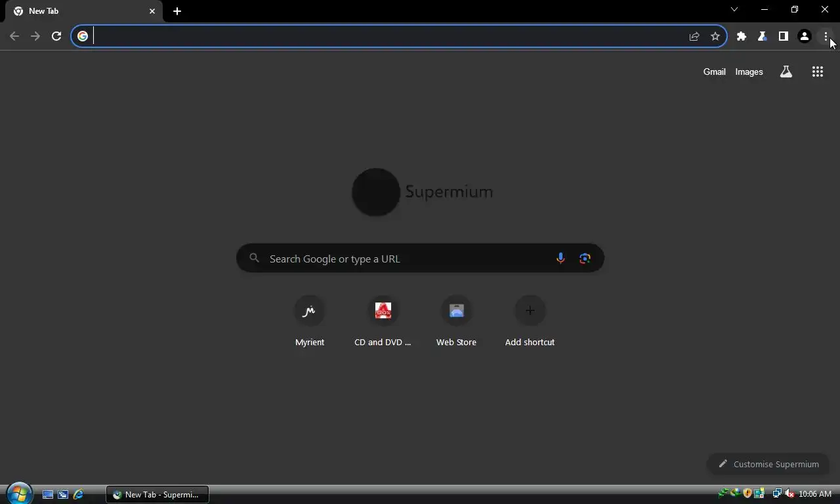Open Gmail link
840x504 pixels.
point(715,72)
